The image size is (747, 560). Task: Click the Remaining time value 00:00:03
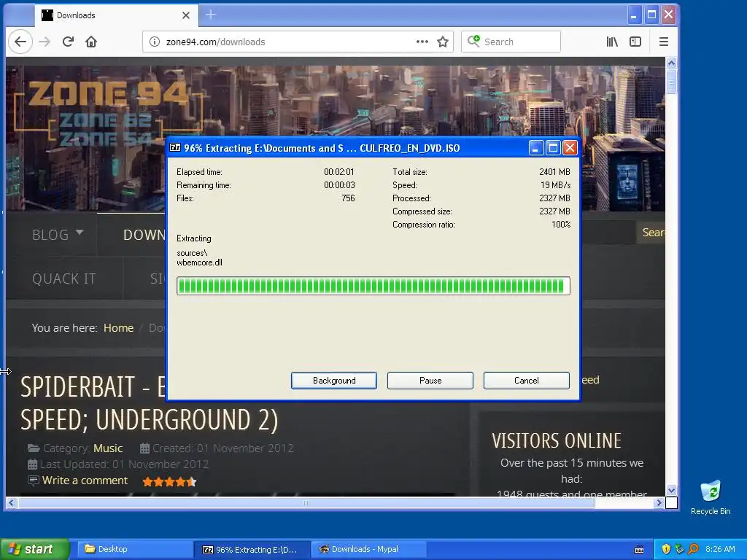coord(339,185)
